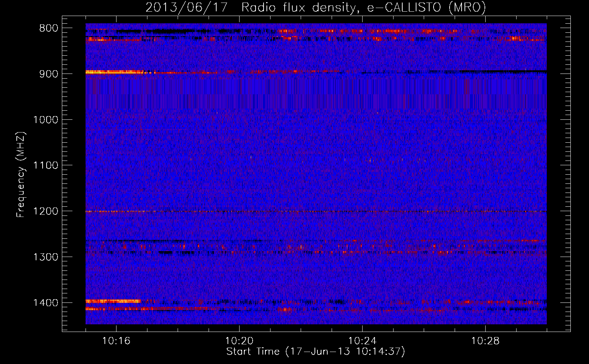Click the 10:20 time tick label
The width and height of the screenshot is (589, 364).
coord(239,341)
